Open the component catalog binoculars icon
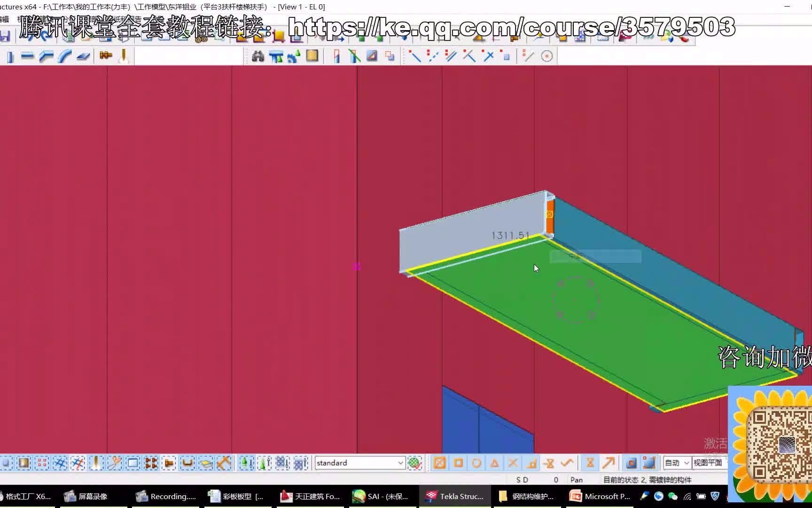 point(258,56)
